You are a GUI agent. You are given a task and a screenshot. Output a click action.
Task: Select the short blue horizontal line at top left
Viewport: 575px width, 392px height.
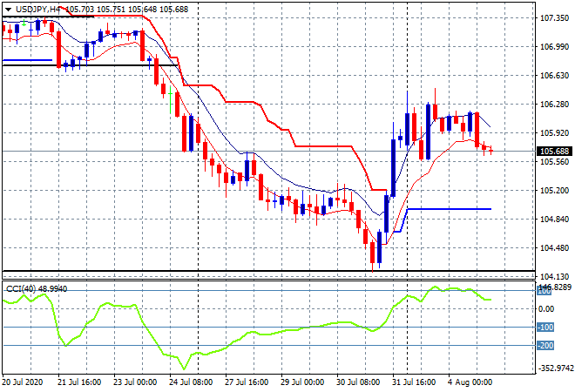(x=27, y=60)
